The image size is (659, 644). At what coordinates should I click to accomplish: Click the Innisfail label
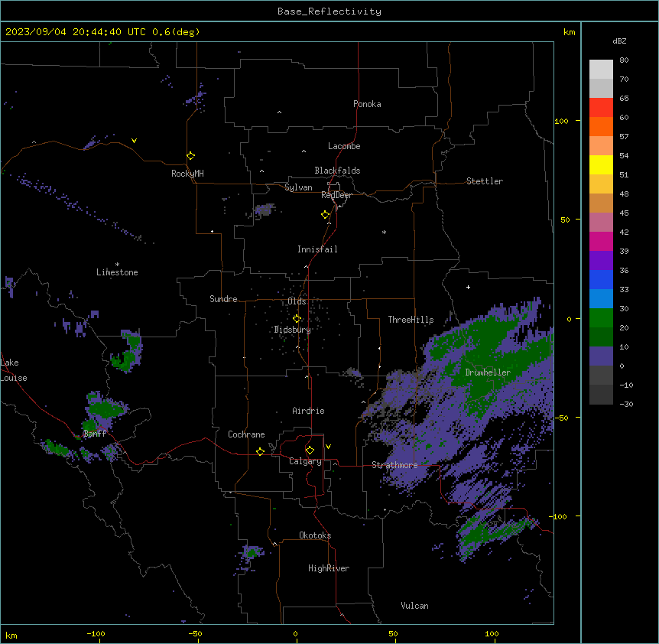click(317, 249)
